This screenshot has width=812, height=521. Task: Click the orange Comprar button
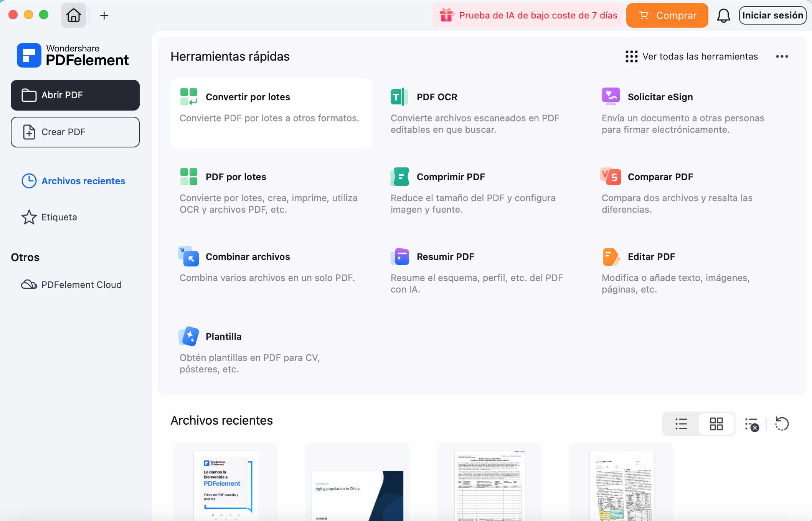[x=667, y=15]
